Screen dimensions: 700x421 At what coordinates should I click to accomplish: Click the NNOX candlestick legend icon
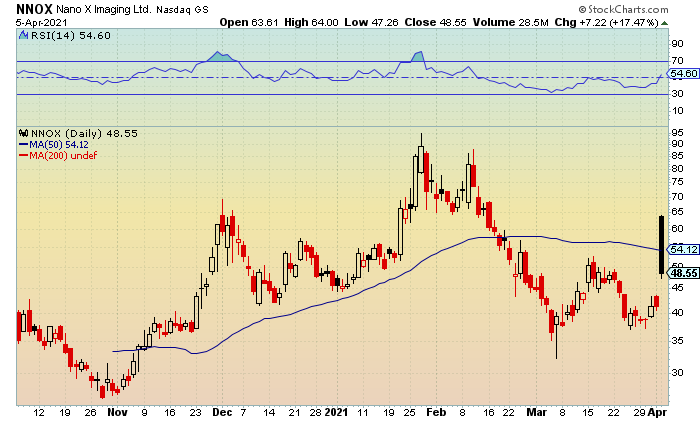(x=23, y=133)
